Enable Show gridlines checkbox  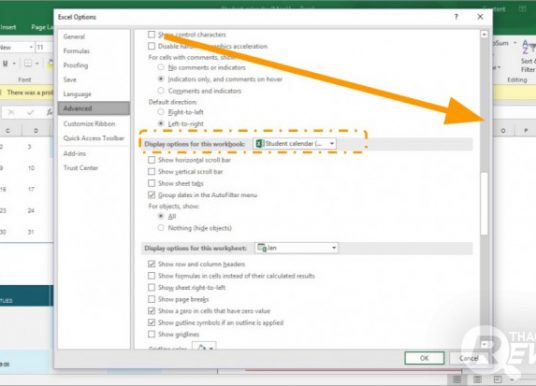tap(151, 334)
